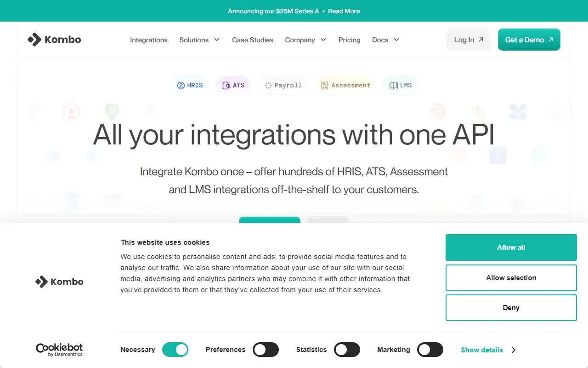Open the Company dropdown menu
Viewport: 588px width, 368px height.
(x=305, y=40)
